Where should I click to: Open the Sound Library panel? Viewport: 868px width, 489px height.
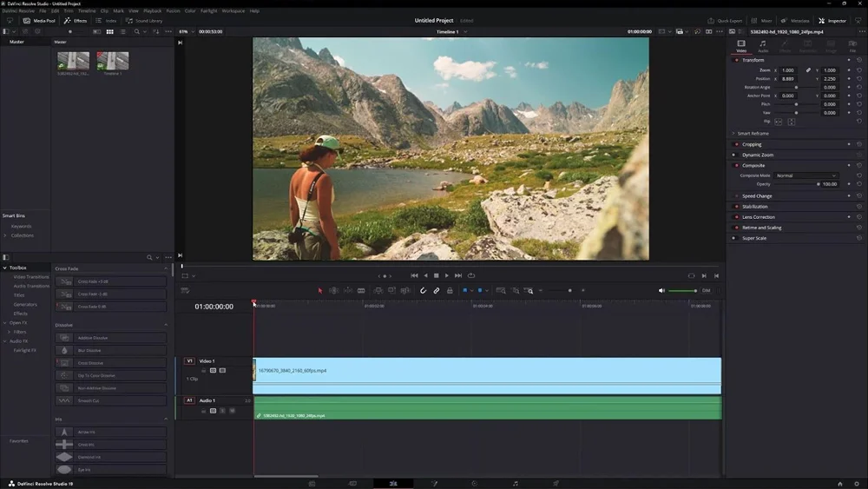(x=144, y=21)
